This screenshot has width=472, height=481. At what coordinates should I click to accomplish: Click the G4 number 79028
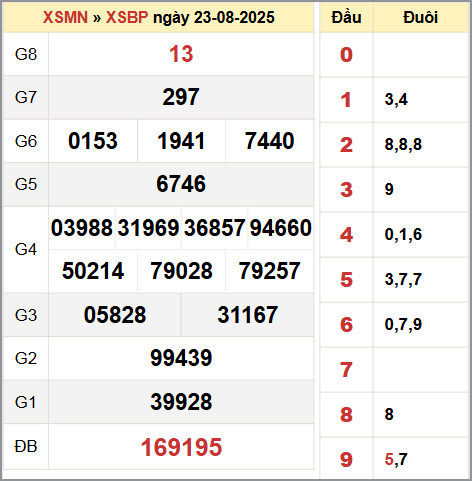[181, 271]
